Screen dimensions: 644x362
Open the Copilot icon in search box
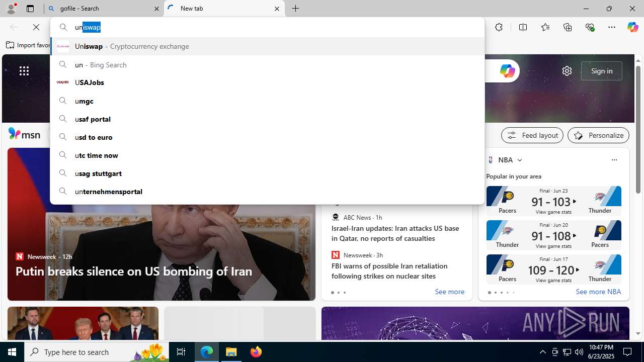click(507, 71)
